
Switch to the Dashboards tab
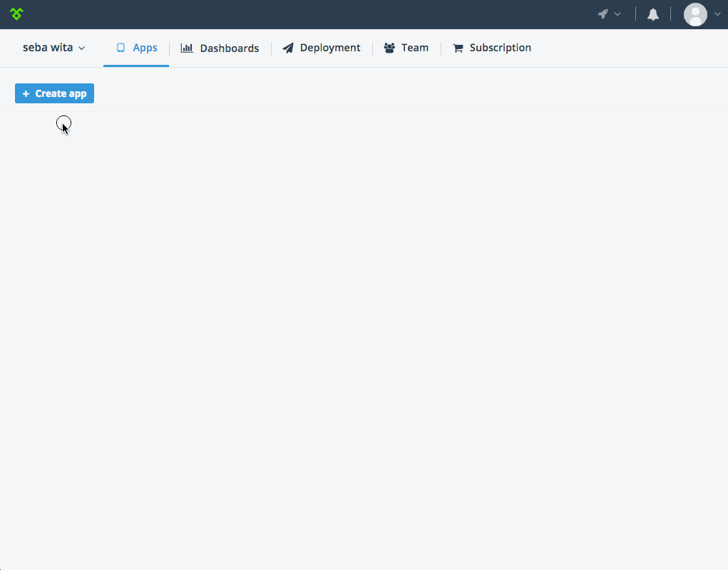(229, 48)
